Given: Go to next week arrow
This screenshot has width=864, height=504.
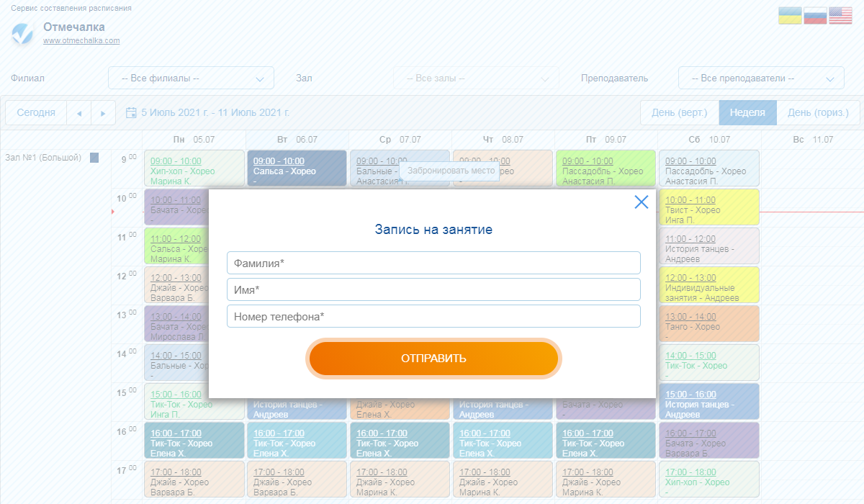Looking at the screenshot, I should pyautogui.click(x=104, y=113).
